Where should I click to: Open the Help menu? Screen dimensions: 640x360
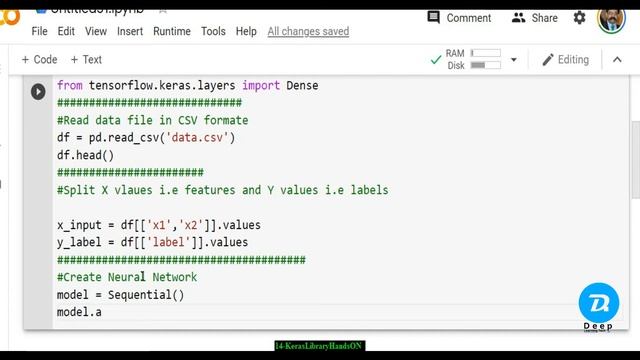246,31
